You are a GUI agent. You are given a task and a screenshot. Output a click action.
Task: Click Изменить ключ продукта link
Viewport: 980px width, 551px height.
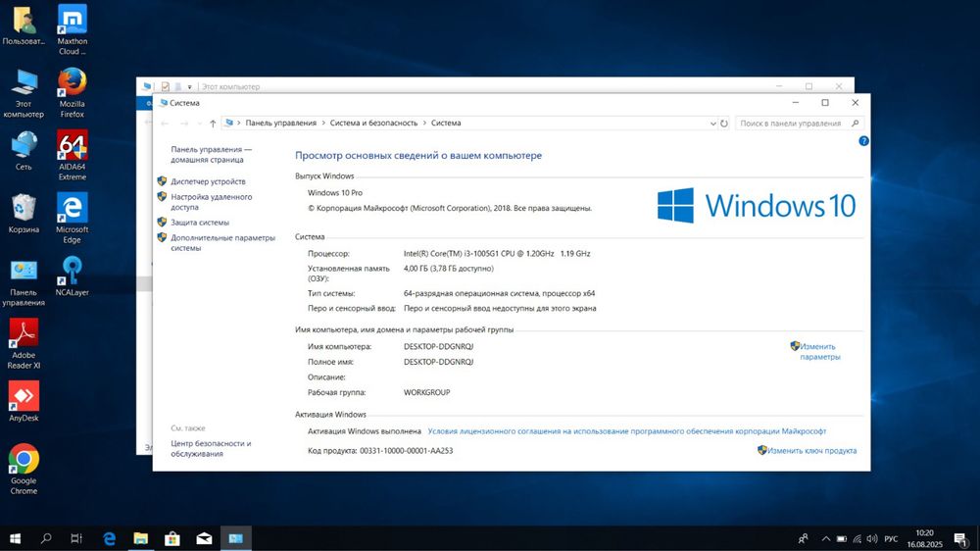pyautogui.click(x=811, y=450)
